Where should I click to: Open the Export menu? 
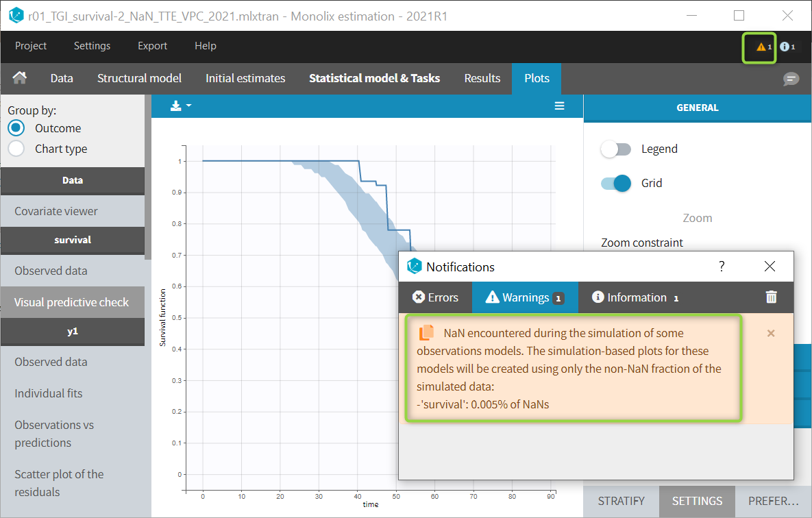152,46
